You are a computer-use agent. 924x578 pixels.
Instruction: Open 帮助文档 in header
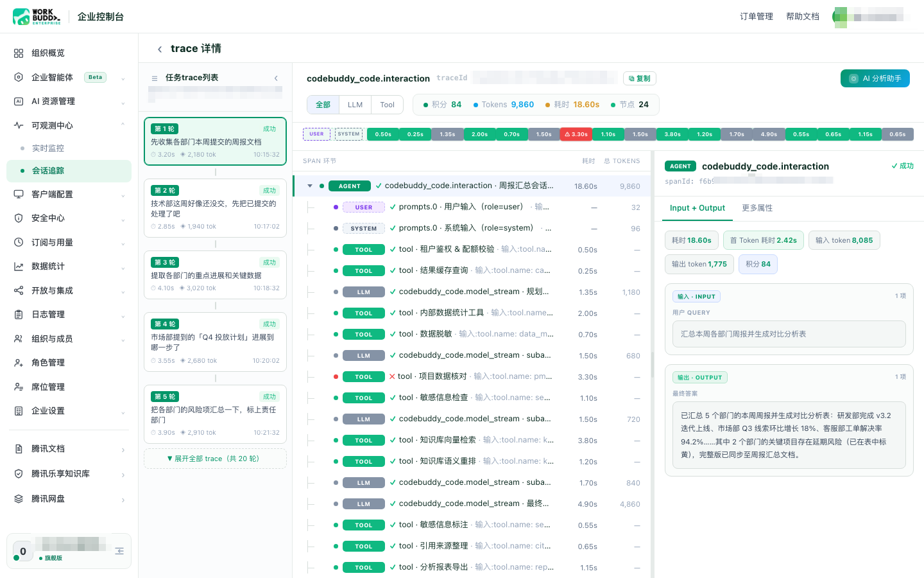pos(803,17)
